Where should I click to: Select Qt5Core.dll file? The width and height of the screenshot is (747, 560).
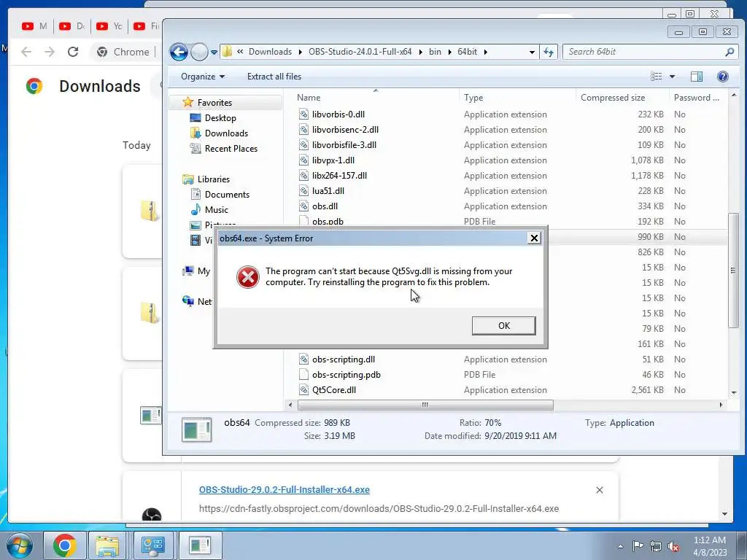coord(334,389)
